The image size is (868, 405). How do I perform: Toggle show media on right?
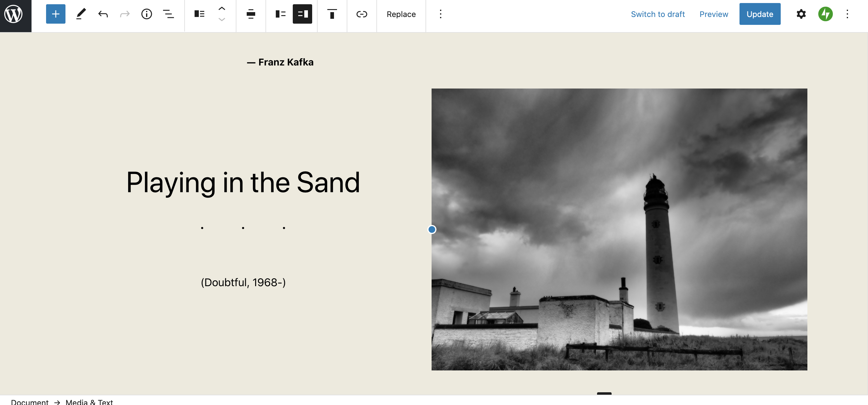[302, 14]
